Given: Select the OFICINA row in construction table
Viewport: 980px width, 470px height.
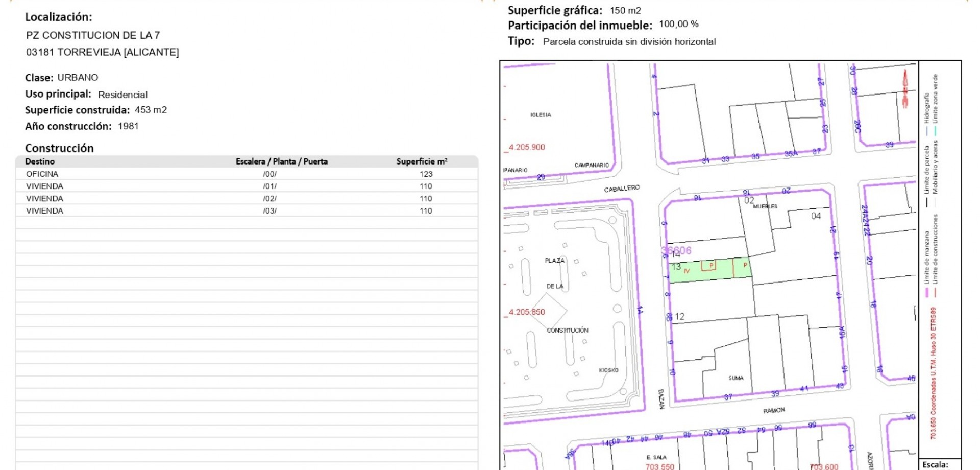Looking at the screenshot, I should [247, 174].
